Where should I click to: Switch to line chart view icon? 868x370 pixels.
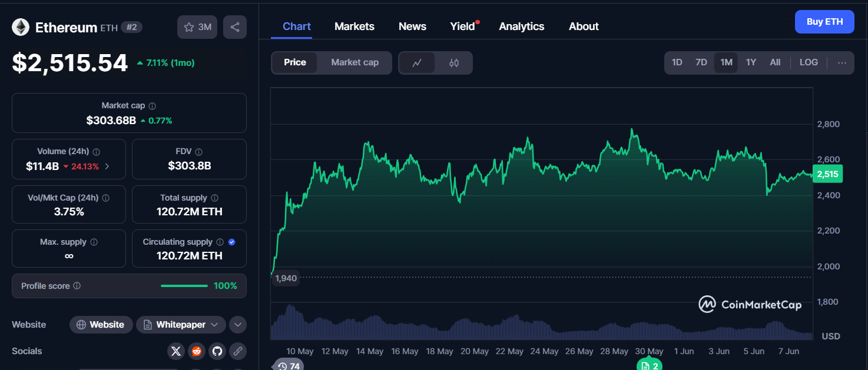tap(417, 63)
